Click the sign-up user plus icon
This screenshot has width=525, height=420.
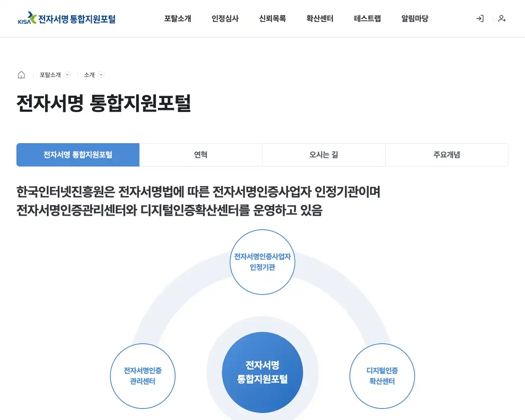pyautogui.click(x=502, y=18)
